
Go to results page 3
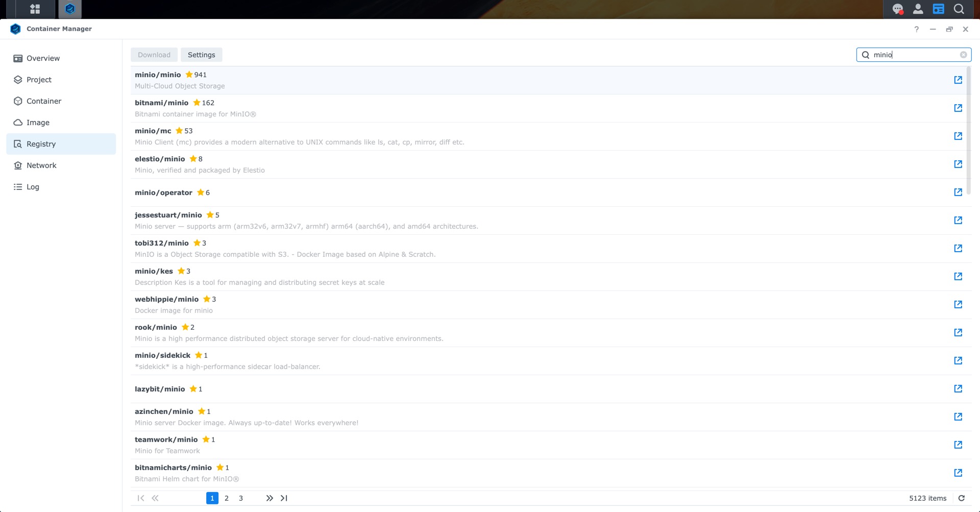[241, 498]
